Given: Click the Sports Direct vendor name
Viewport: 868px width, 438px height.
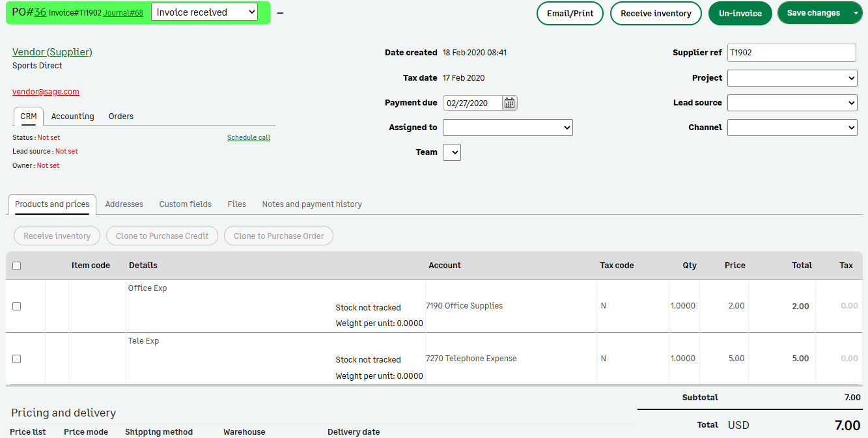Looking at the screenshot, I should [37, 66].
